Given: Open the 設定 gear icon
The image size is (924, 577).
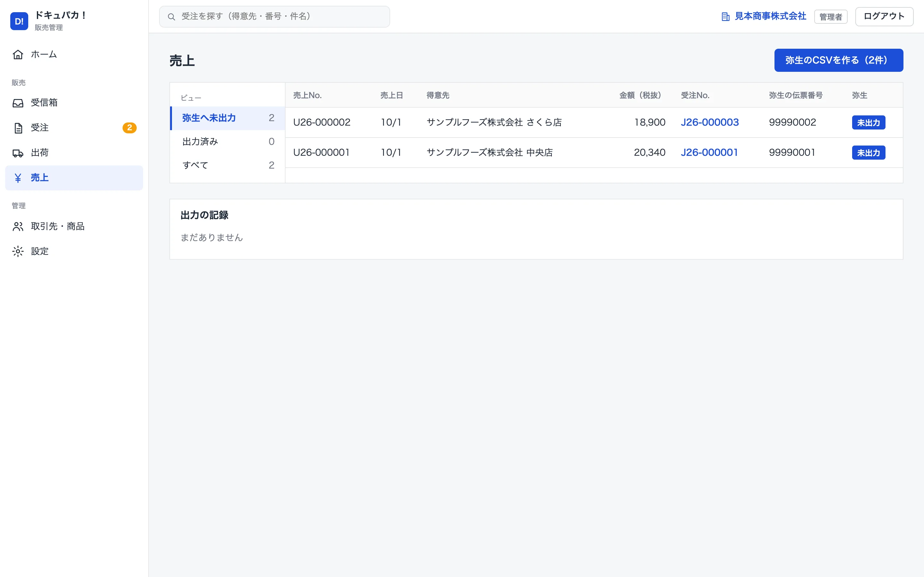Looking at the screenshot, I should click(x=18, y=252).
